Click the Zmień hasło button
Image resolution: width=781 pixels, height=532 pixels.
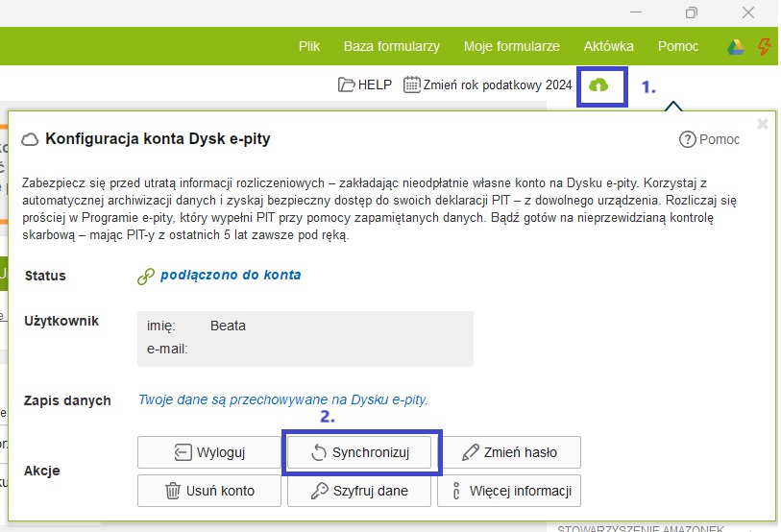(509, 452)
